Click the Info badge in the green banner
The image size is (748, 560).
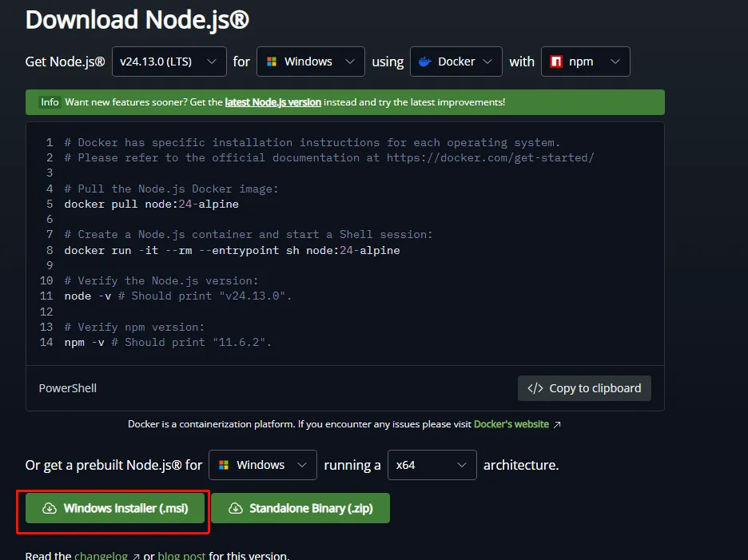tap(50, 102)
